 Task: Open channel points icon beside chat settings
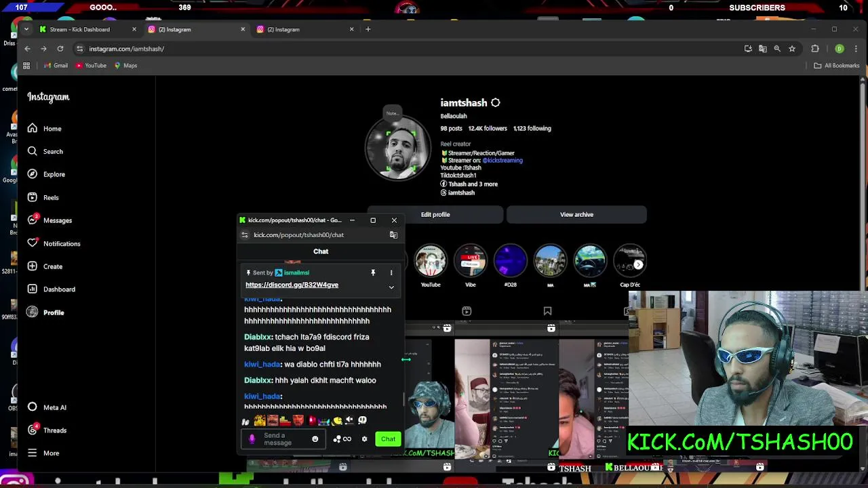point(342,439)
